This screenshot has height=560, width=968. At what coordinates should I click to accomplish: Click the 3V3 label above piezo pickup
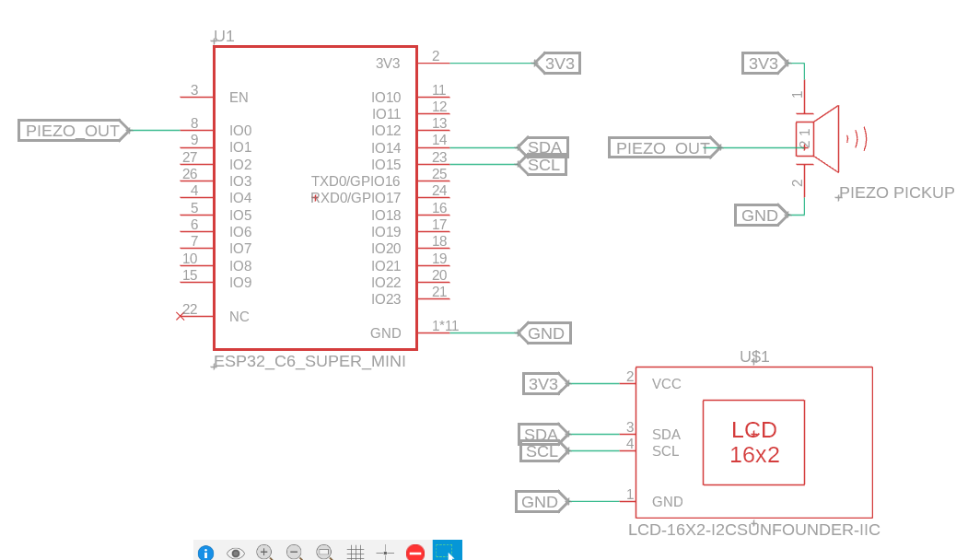click(764, 64)
